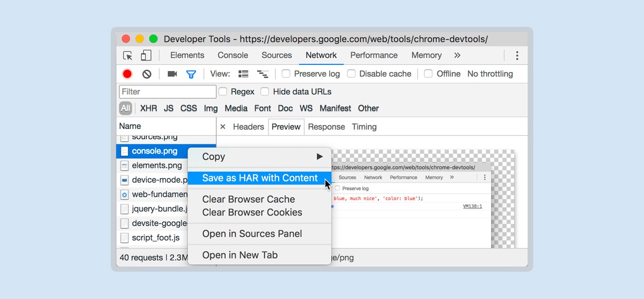Filter requests by JS

point(168,108)
